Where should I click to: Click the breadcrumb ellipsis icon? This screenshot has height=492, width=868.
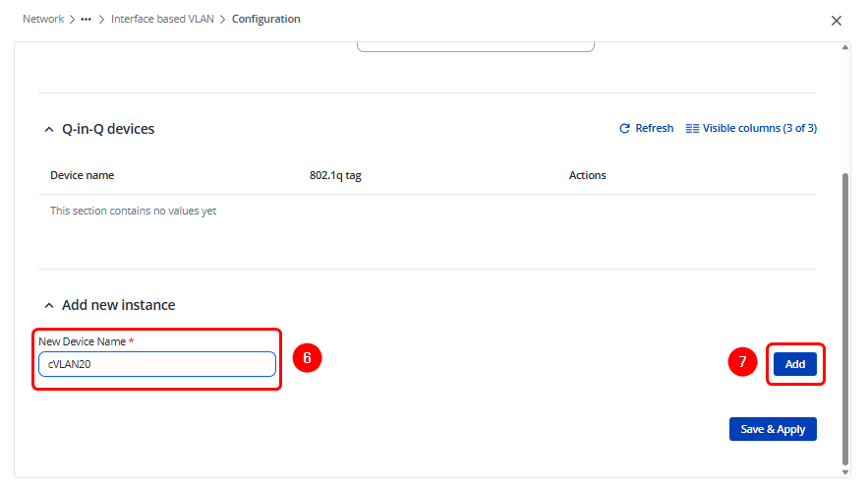click(x=87, y=20)
